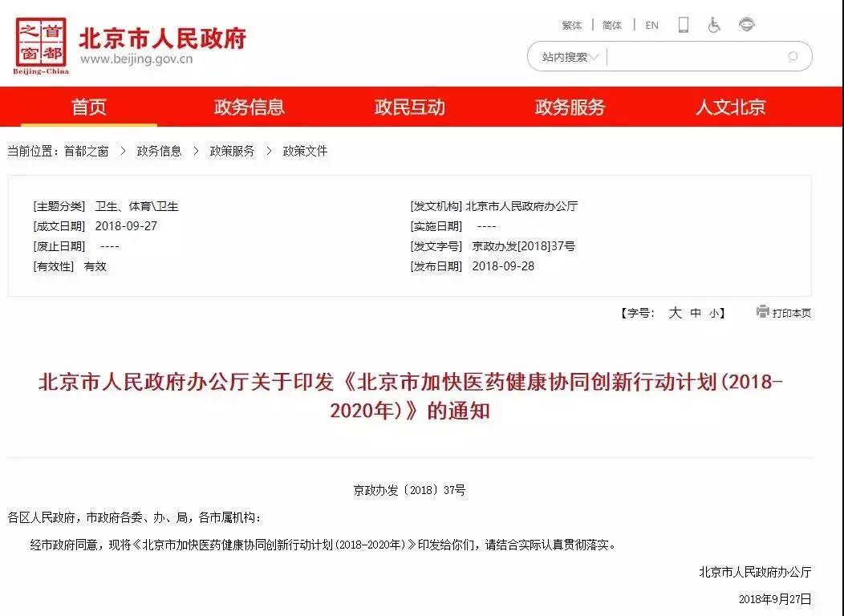This screenshot has width=844, height=616.
Task: Click the wheelchair accessibility icon
Action: point(714,25)
